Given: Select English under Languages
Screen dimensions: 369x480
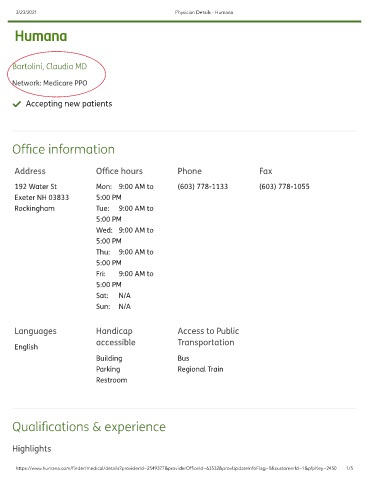Looking at the screenshot, I should tap(26, 347).
